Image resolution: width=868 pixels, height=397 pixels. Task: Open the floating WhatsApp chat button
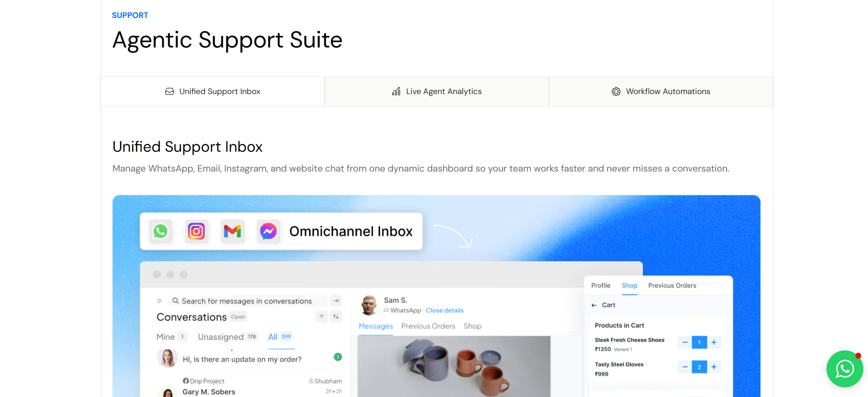[x=844, y=369]
